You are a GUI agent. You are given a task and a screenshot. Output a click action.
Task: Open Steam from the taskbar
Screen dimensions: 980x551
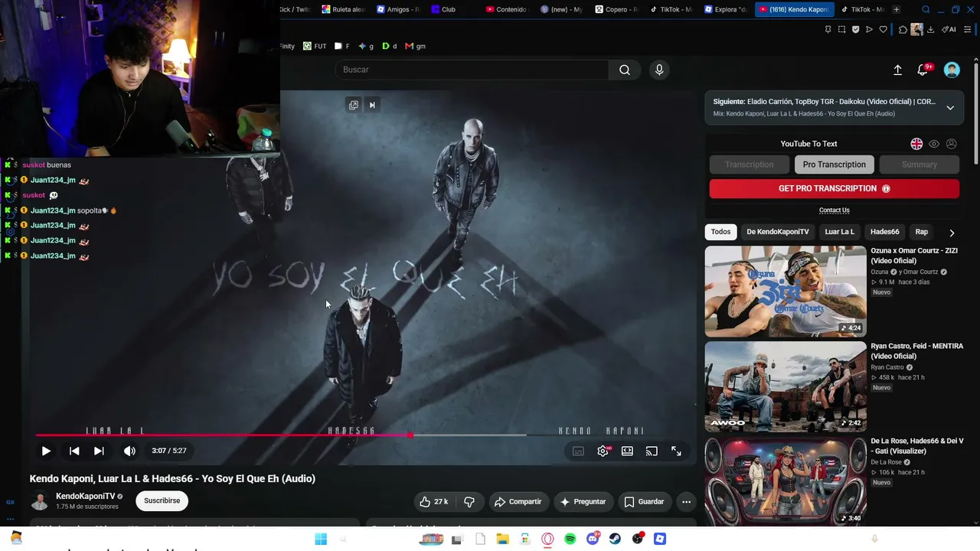(615, 539)
